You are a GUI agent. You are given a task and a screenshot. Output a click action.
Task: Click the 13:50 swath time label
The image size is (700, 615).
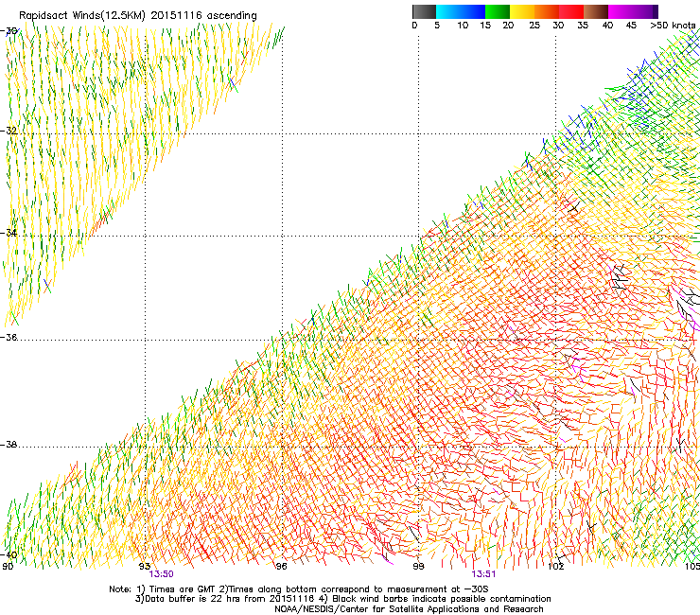click(x=161, y=574)
